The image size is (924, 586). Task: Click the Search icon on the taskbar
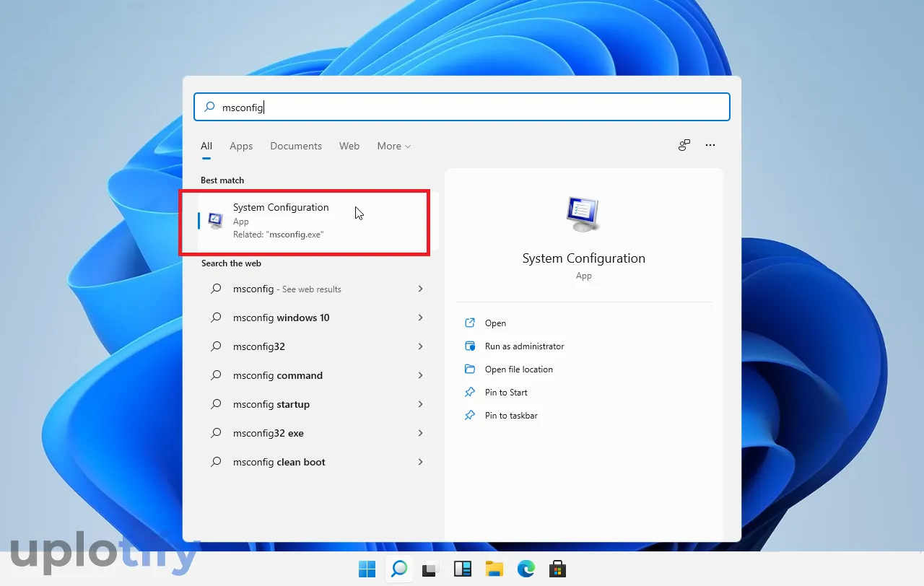398,569
